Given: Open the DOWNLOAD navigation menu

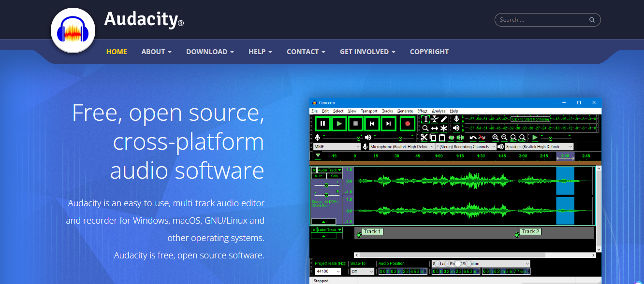Looking at the screenshot, I should 210,52.
